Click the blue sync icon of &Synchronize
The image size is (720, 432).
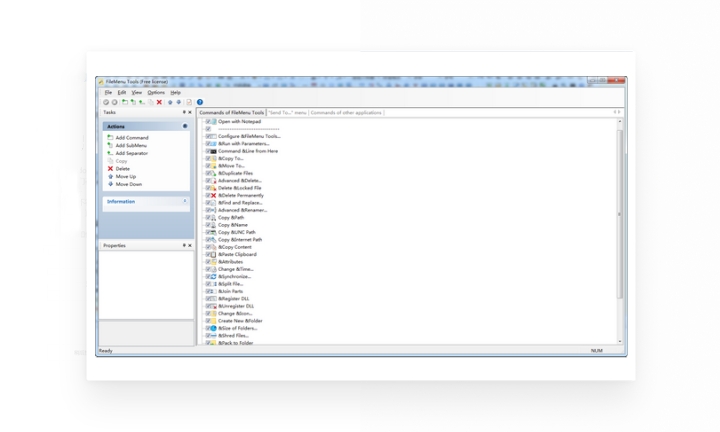214,277
